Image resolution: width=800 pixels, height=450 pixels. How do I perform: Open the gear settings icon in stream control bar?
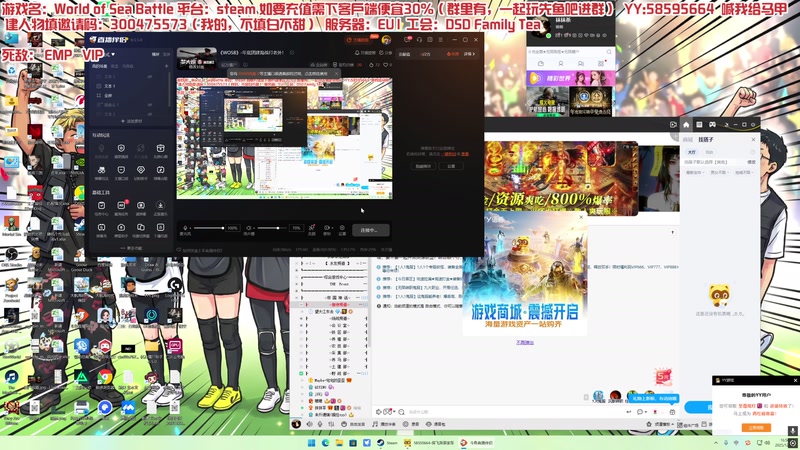coord(342,228)
